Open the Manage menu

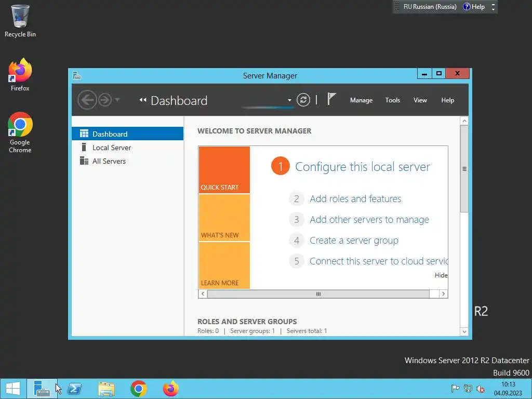coord(362,100)
